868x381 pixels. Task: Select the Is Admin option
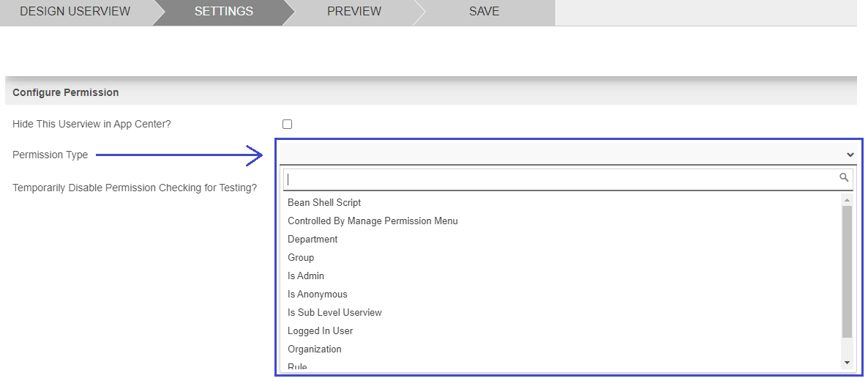[306, 276]
